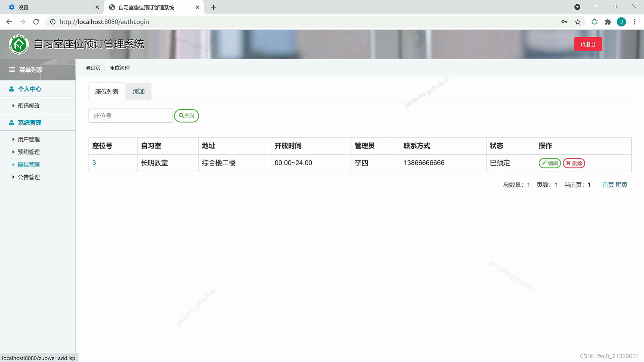Click the home icon in breadcrumb

pyautogui.click(x=88, y=68)
